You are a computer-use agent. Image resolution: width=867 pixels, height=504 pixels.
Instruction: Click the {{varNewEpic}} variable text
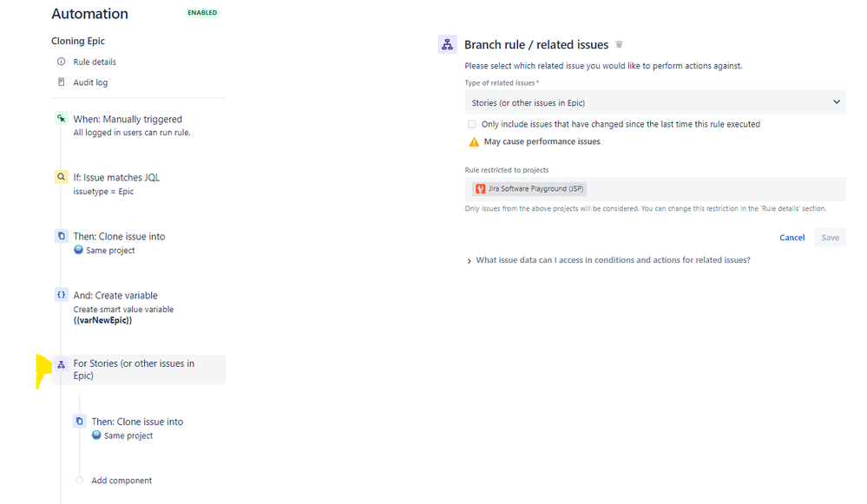pos(103,320)
